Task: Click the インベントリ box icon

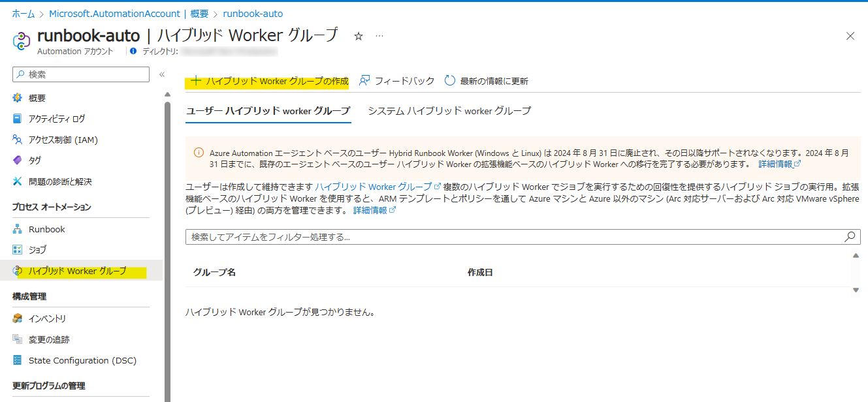Action: click(x=18, y=318)
